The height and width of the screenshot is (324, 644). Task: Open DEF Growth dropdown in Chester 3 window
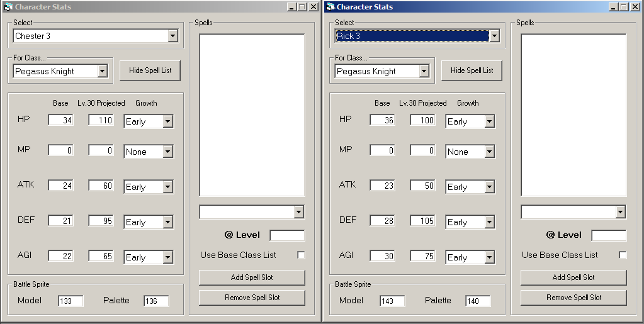click(x=167, y=222)
